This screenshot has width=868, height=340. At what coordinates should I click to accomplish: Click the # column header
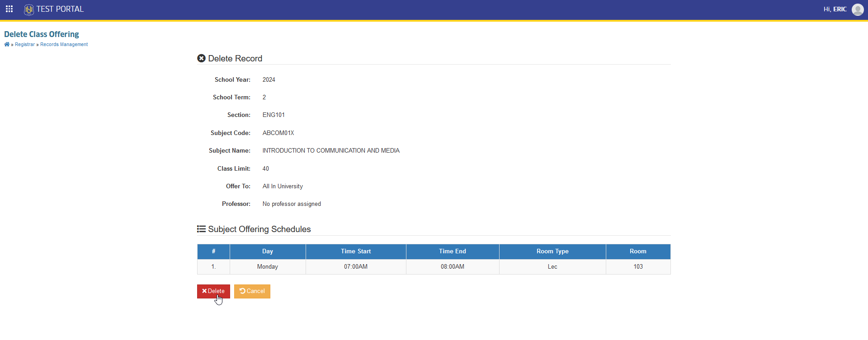213,252
